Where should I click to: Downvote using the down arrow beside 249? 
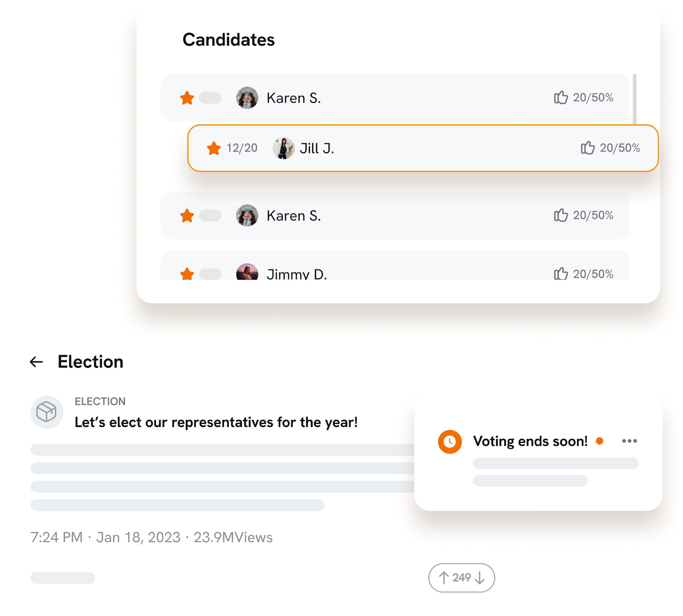pyautogui.click(x=480, y=578)
